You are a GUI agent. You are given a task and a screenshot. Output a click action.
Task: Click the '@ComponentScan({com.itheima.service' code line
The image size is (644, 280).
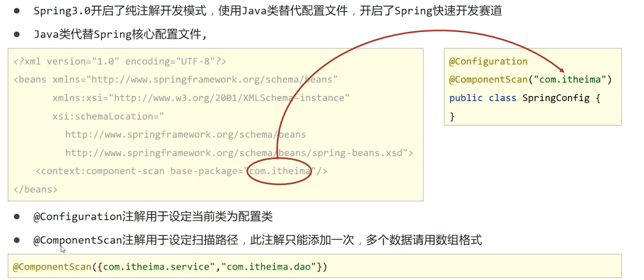[170, 267]
